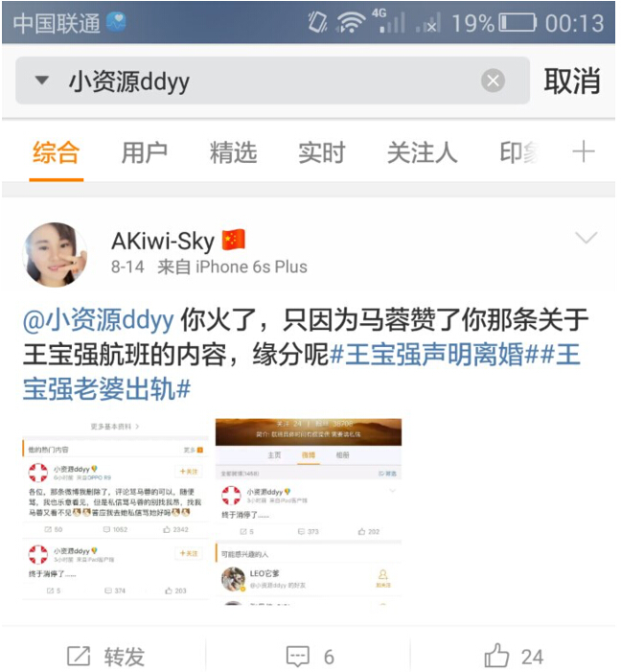The image size is (621, 672).
Task: Add a tab with the plus icon
Action: (584, 152)
